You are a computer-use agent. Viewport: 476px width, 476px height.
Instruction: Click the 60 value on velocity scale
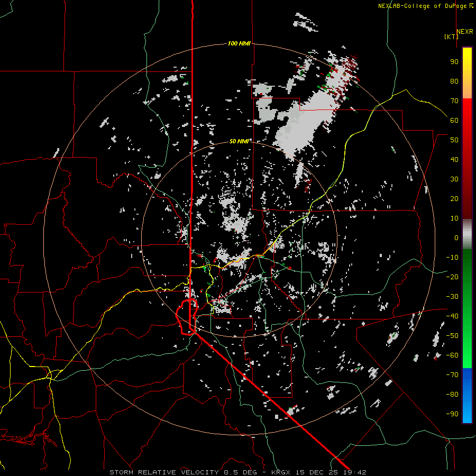coord(454,121)
